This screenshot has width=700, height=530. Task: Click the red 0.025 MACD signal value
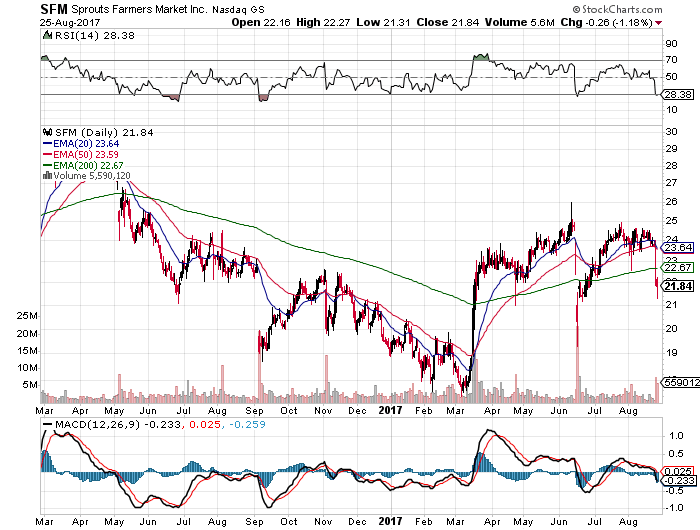coord(204,425)
